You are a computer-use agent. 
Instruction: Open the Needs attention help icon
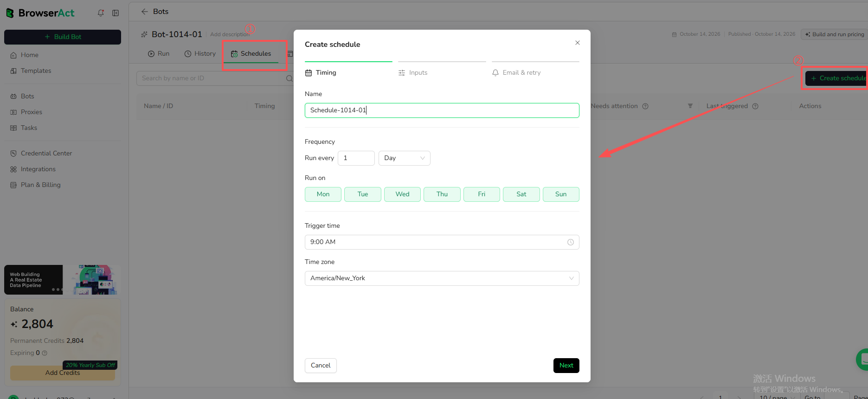click(x=645, y=106)
